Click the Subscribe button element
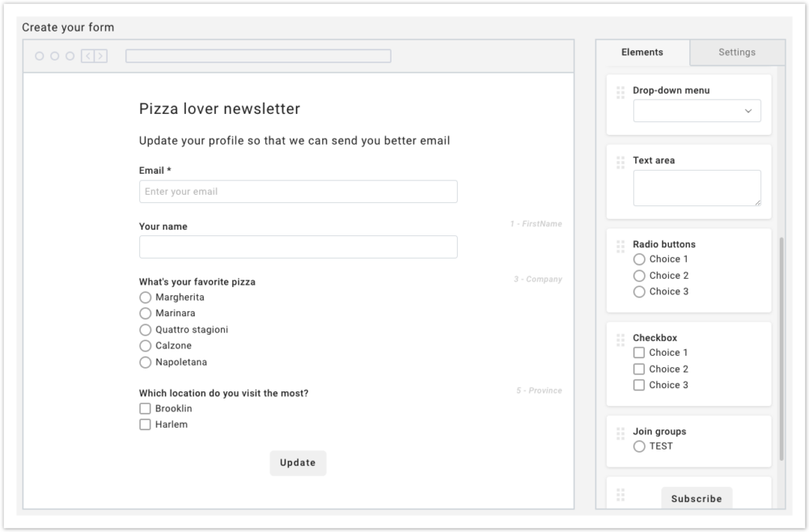 click(x=696, y=498)
